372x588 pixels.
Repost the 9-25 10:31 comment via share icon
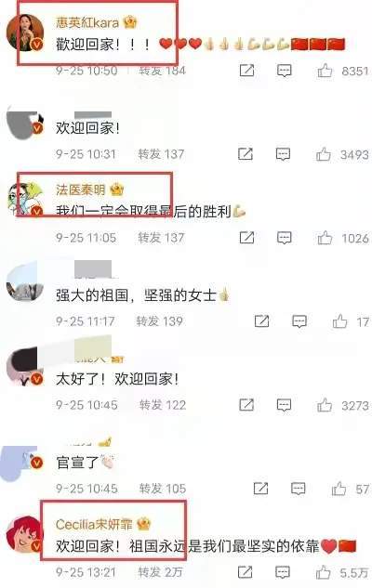point(246,154)
